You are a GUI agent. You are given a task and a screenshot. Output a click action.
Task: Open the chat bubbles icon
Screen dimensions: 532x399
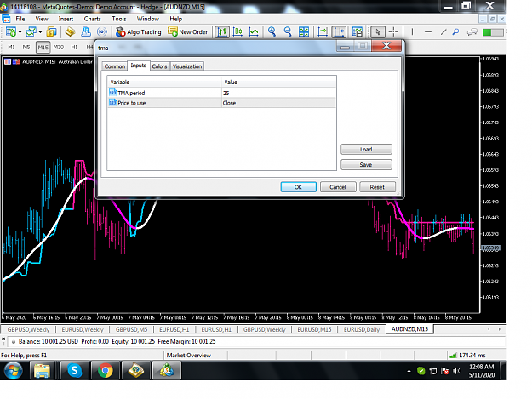[472, 31]
